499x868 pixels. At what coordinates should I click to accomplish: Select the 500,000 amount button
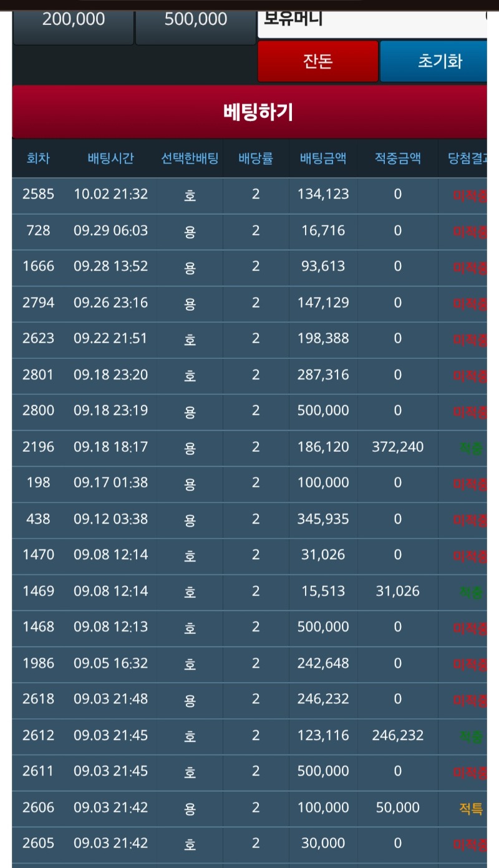(x=195, y=20)
